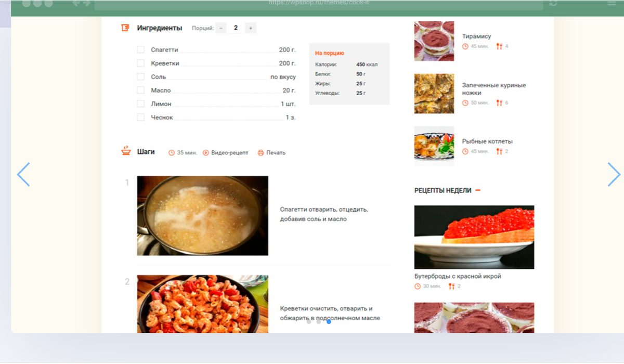624x364 pixels.
Task: Click clock icon under Запеченные куриные ножки
Action: (465, 103)
